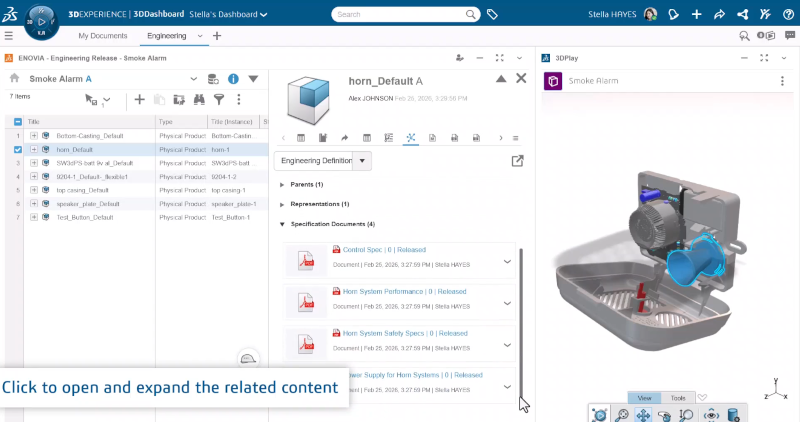The width and height of the screenshot is (800, 422).
Task: Expand the Control Spec document chevron
Action: click(x=507, y=261)
